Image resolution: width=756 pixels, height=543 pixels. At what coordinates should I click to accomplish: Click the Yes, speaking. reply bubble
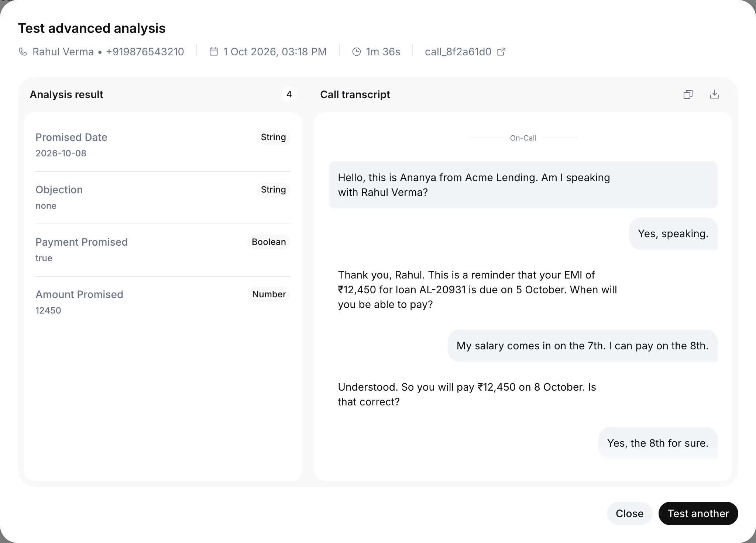673,234
